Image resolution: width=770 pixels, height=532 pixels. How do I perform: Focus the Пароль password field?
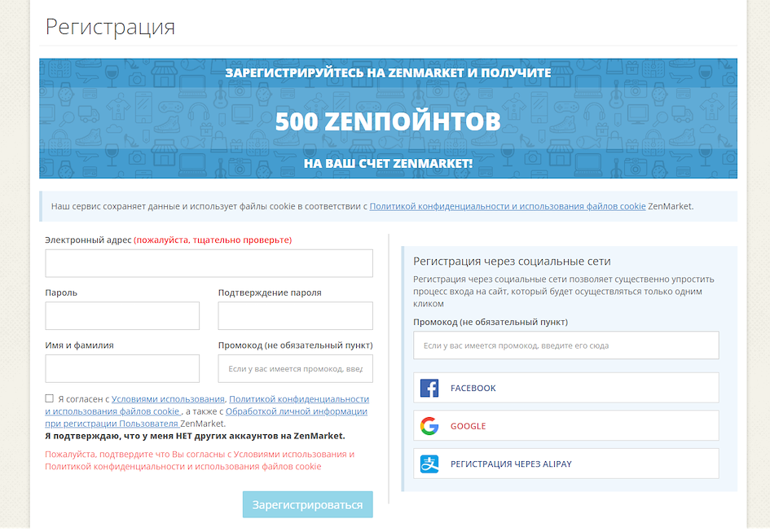tap(122, 315)
